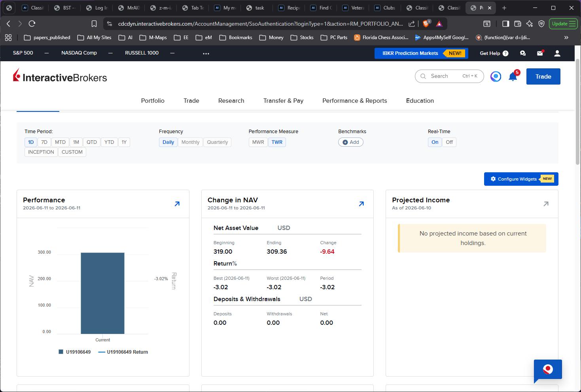The width and height of the screenshot is (581, 392).
Task: Add a benchmark with the Add button
Action: (x=351, y=142)
